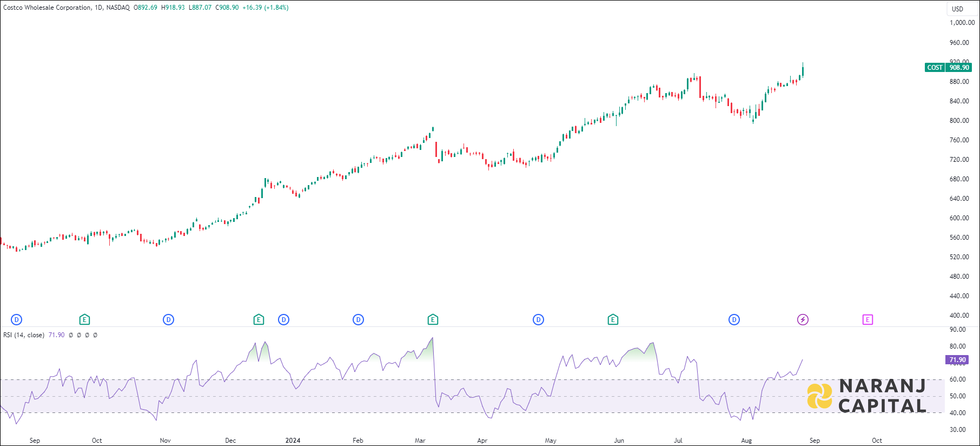The image size is (980, 446).
Task: Click the 80.00 RSI axis label
Action: tap(957, 346)
